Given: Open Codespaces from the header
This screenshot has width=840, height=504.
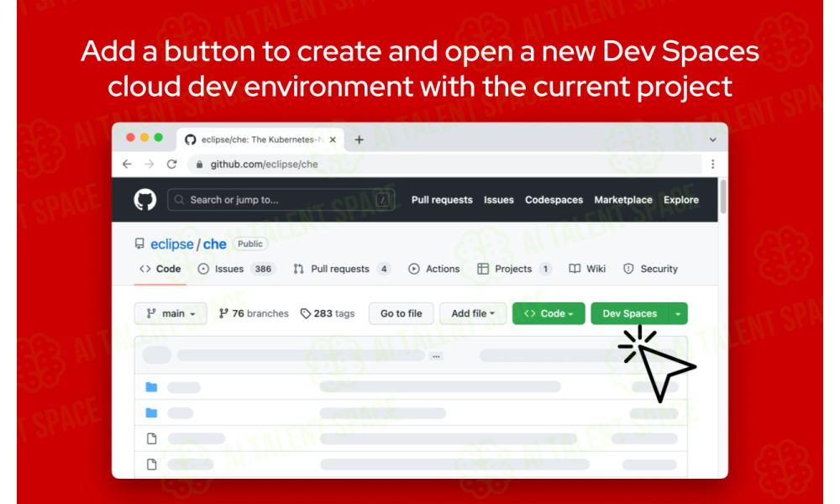Looking at the screenshot, I should tap(554, 200).
